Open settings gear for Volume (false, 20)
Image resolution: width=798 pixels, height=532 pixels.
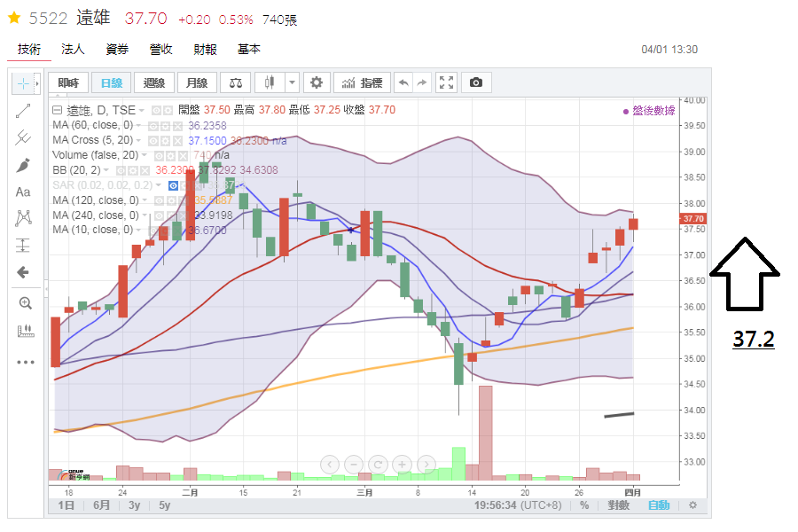(x=171, y=156)
